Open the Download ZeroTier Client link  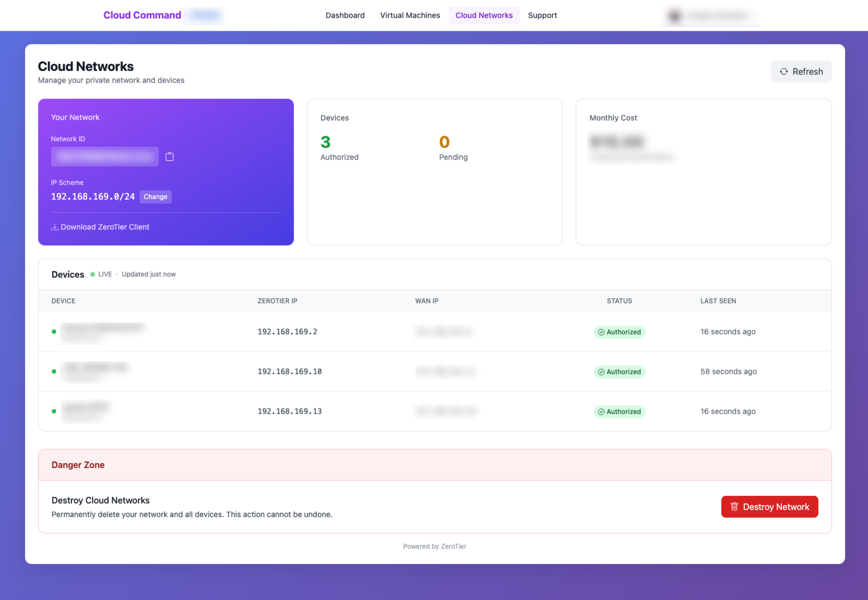(100, 227)
